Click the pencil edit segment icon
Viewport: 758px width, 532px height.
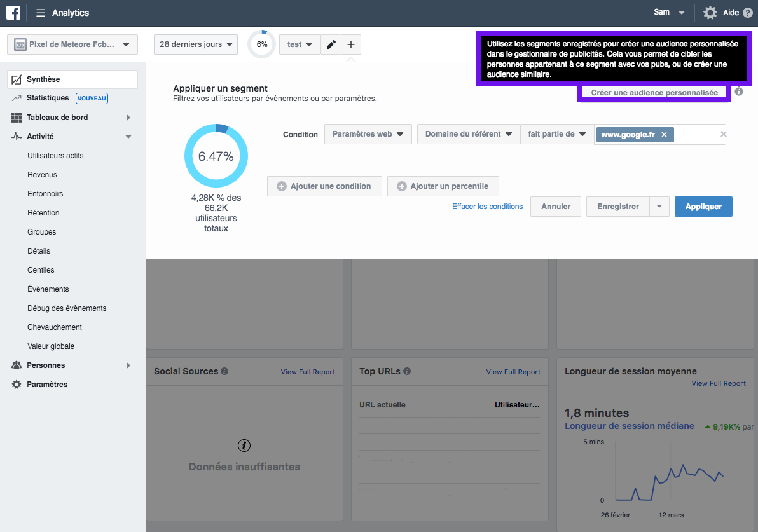pos(331,44)
